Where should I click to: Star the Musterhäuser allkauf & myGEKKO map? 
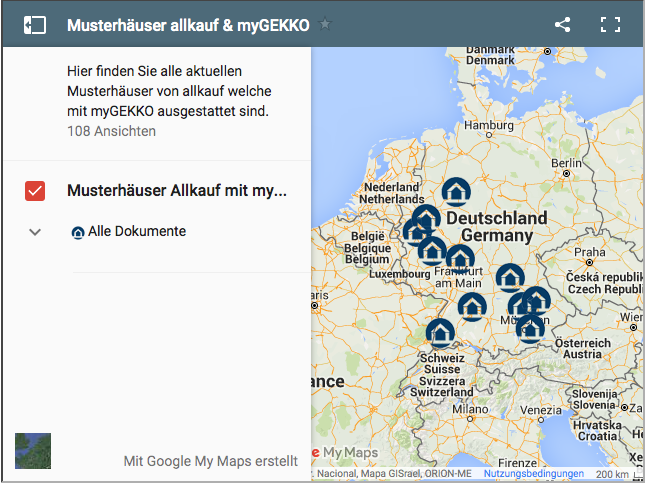(325, 24)
